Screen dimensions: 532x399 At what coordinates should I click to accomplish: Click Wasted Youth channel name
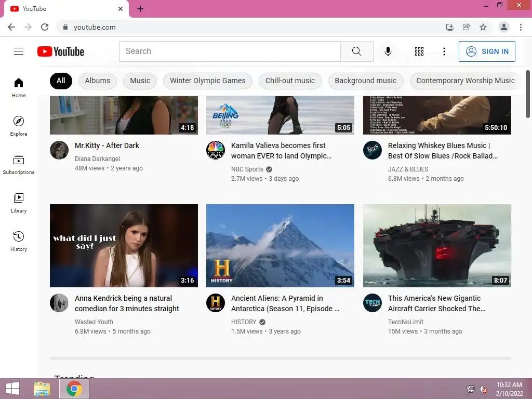coord(94,322)
